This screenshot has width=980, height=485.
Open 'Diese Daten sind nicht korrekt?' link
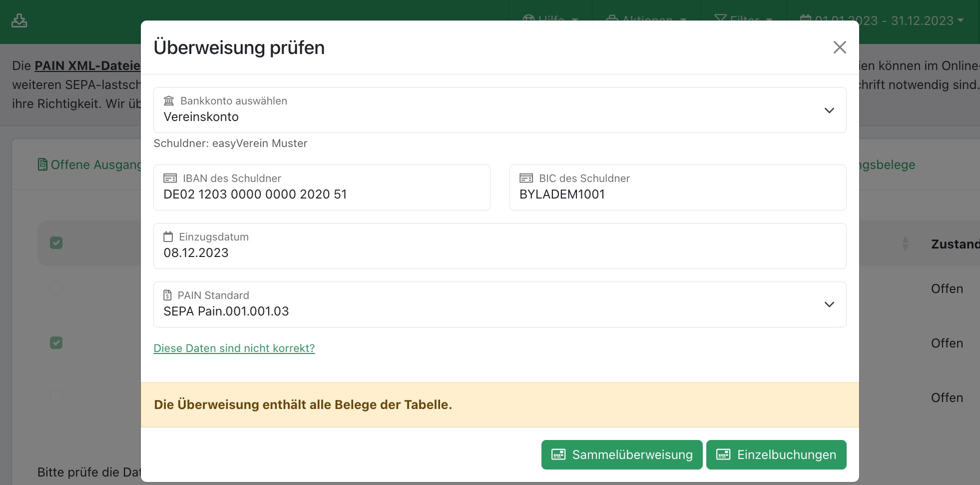pyautogui.click(x=234, y=348)
